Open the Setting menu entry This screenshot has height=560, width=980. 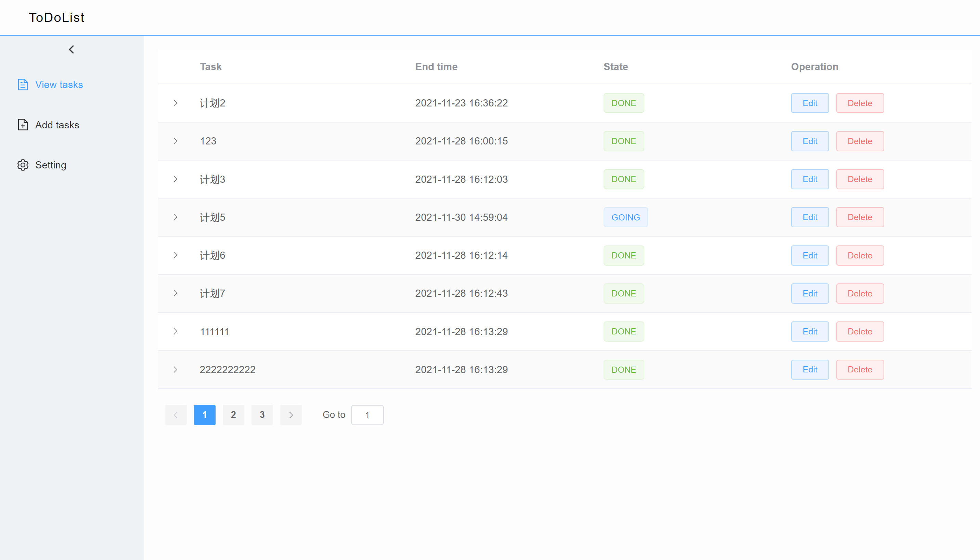[x=50, y=165]
